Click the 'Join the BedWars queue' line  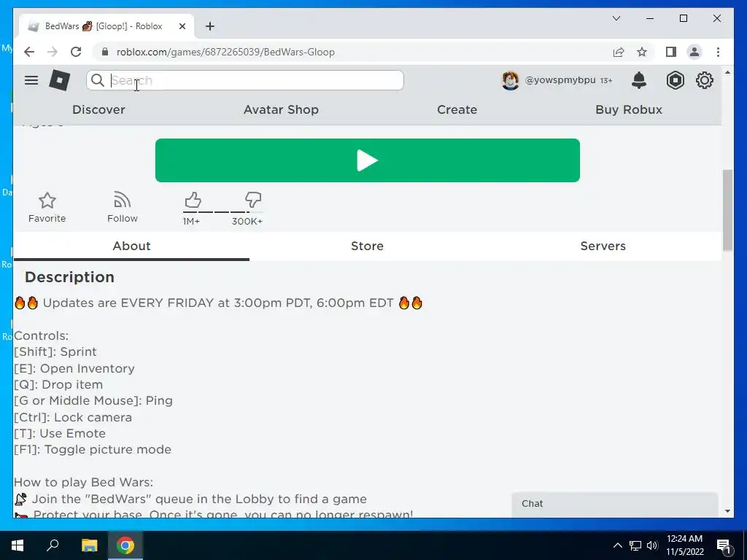pos(190,499)
